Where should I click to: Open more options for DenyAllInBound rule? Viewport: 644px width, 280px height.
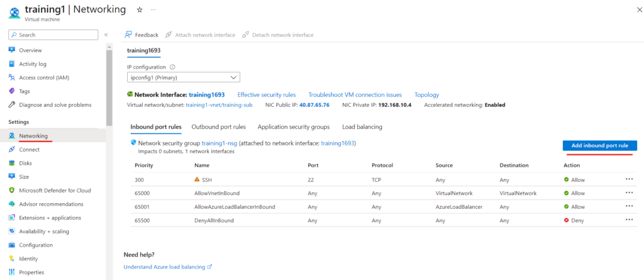coord(629,220)
